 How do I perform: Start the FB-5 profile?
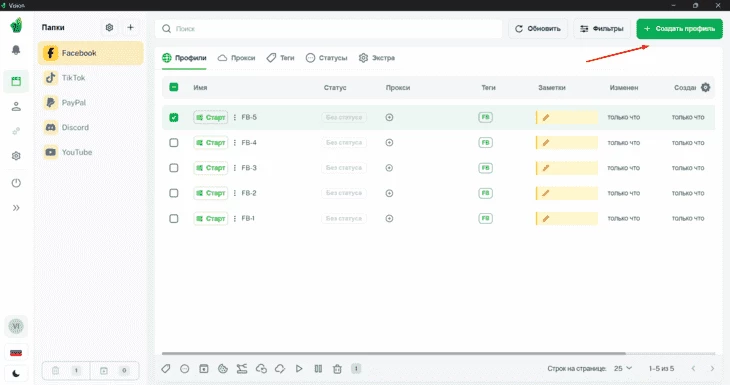tap(210, 117)
